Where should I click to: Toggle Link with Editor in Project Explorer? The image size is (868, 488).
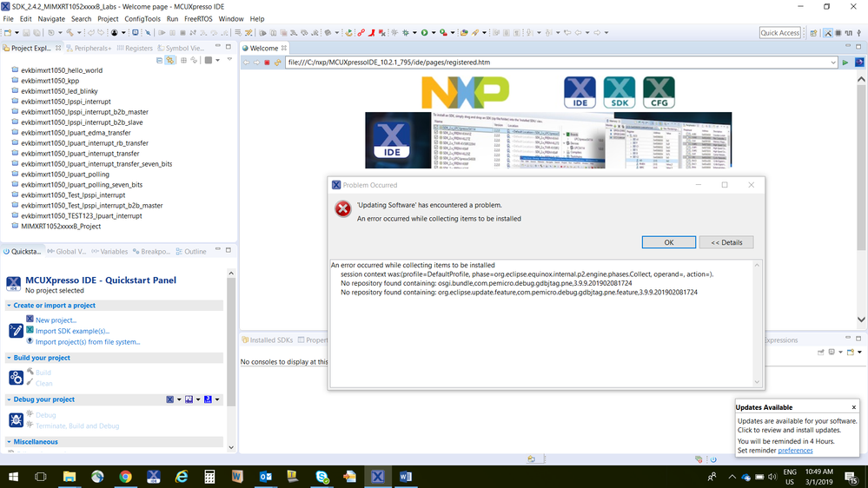point(170,60)
